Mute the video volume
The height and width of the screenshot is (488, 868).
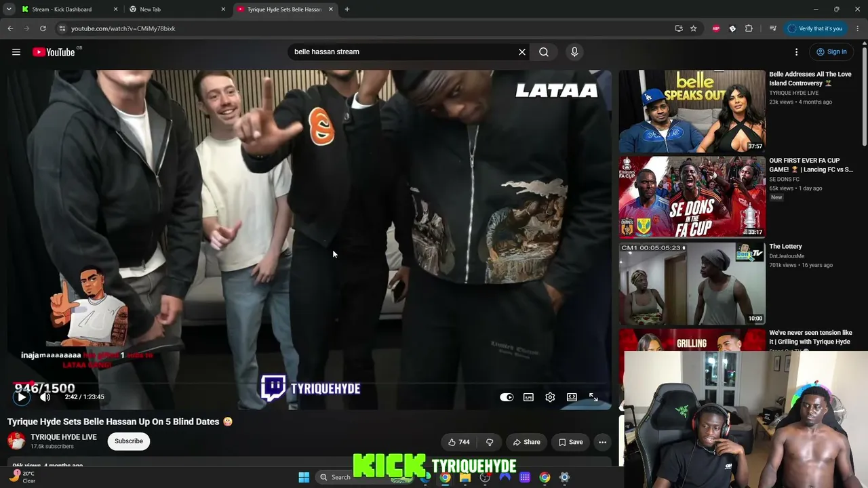click(x=45, y=397)
